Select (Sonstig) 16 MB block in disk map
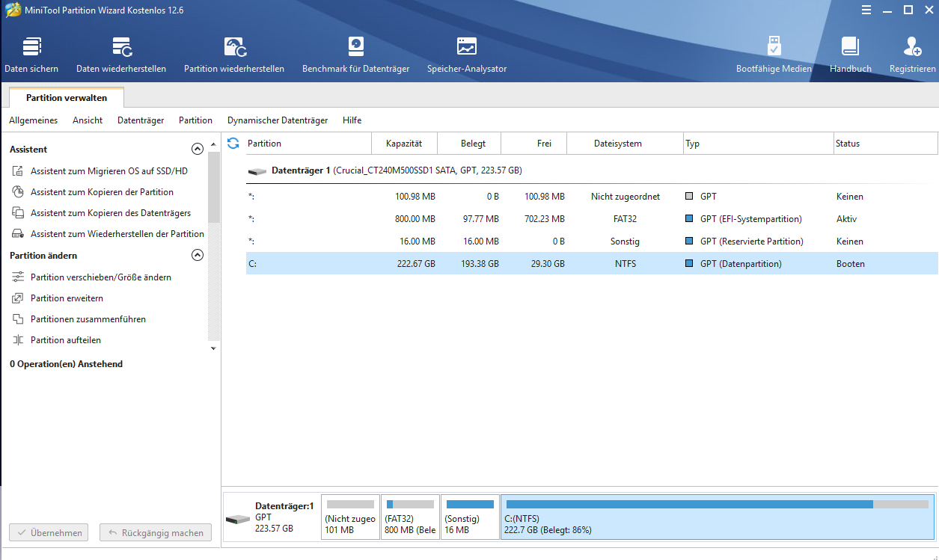Image resolution: width=939 pixels, height=560 pixels. click(x=470, y=517)
